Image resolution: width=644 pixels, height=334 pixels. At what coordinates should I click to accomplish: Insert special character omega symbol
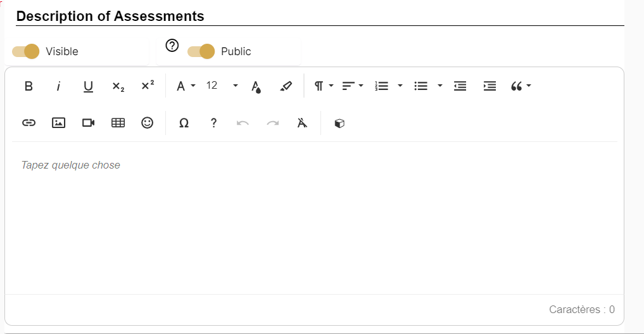click(x=184, y=123)
